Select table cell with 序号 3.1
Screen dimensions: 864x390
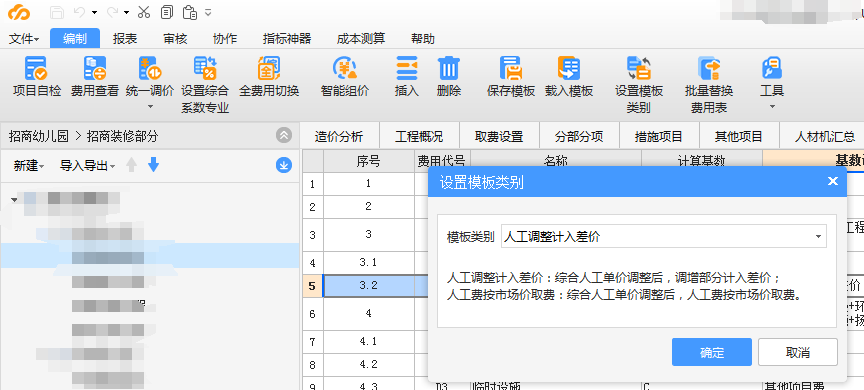click(x=369, y=262)
